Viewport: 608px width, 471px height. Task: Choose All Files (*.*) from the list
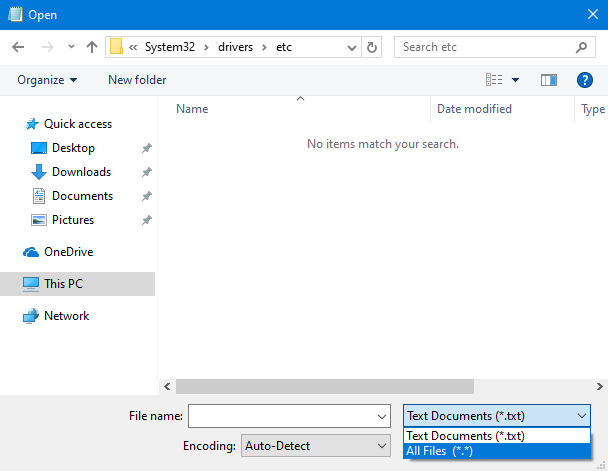pos(497,451)
